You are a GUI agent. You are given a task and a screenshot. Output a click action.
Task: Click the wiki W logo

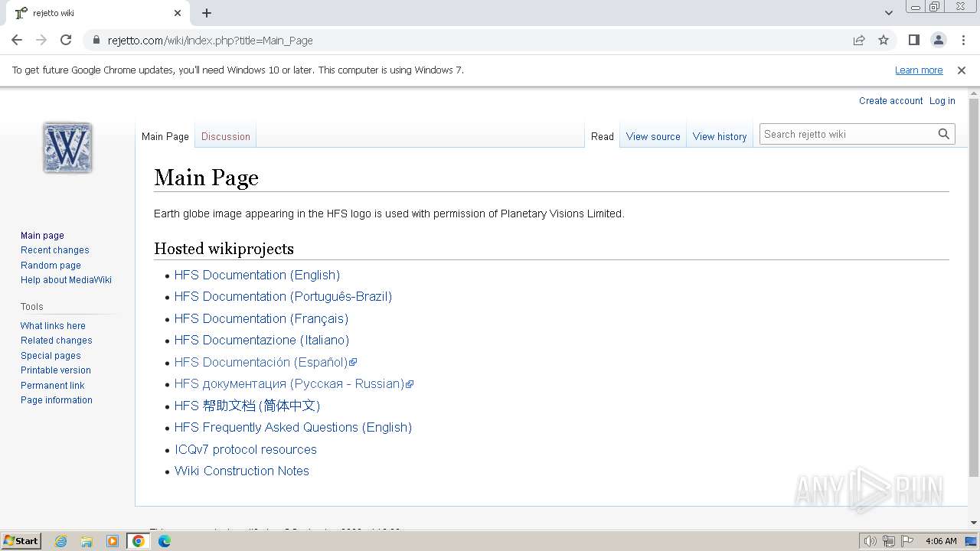(67, 147)
